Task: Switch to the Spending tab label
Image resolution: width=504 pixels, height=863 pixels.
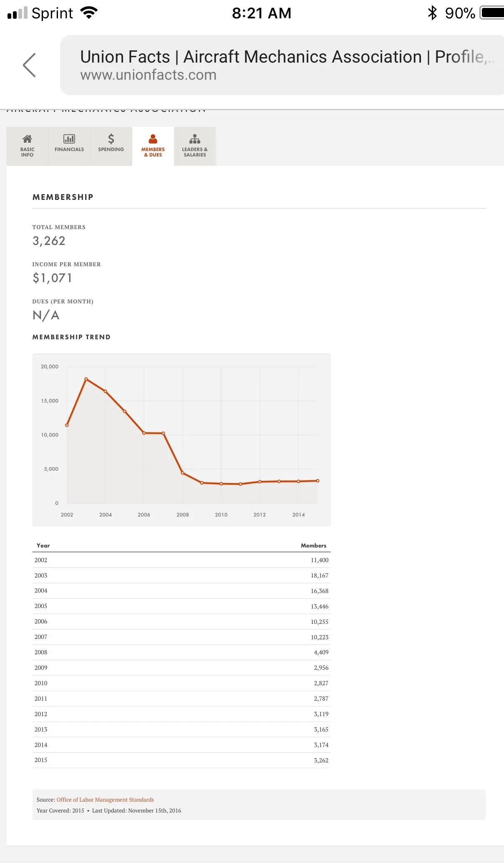Action: click(111, 149)
